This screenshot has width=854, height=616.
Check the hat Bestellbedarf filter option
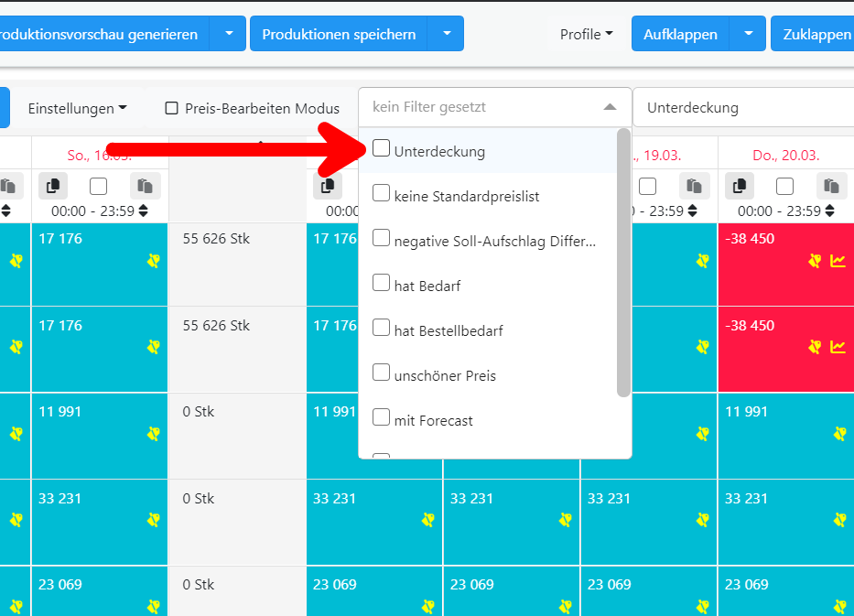pyautogui.click(x=382, y=328)
